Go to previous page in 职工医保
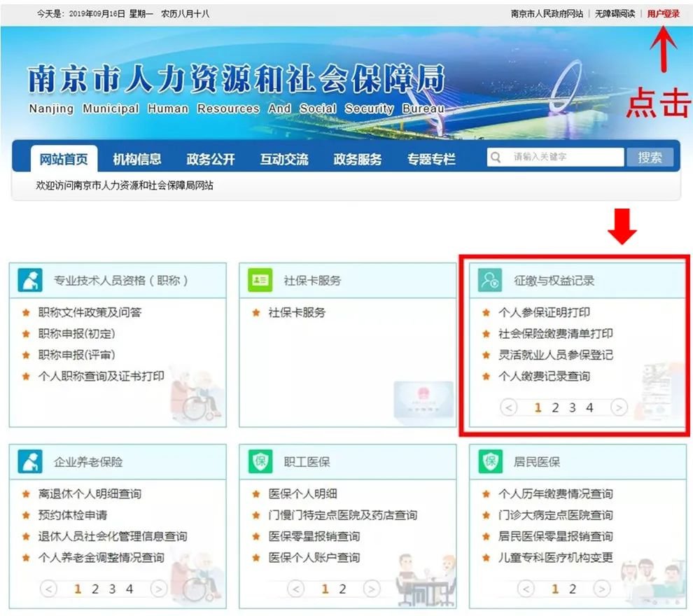The image size is (693, 616). pos(295,588)
